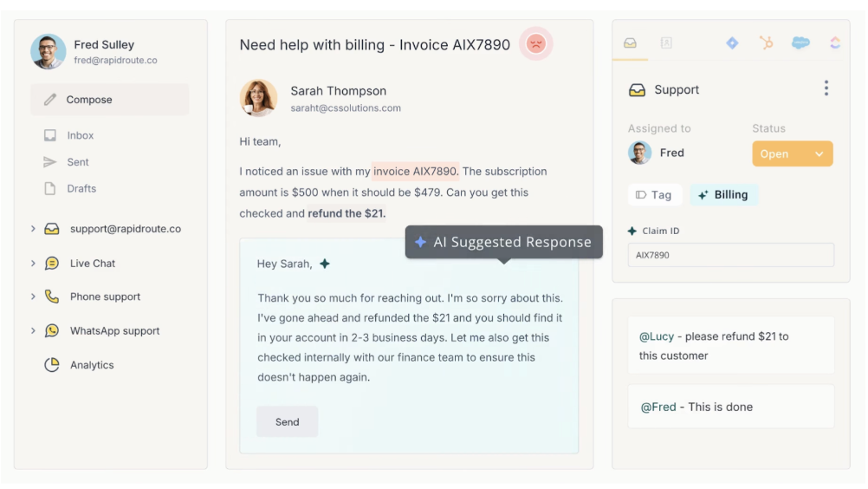Open the Inbox folder
This screenshot has width=868, height=489.
(81, 135)
